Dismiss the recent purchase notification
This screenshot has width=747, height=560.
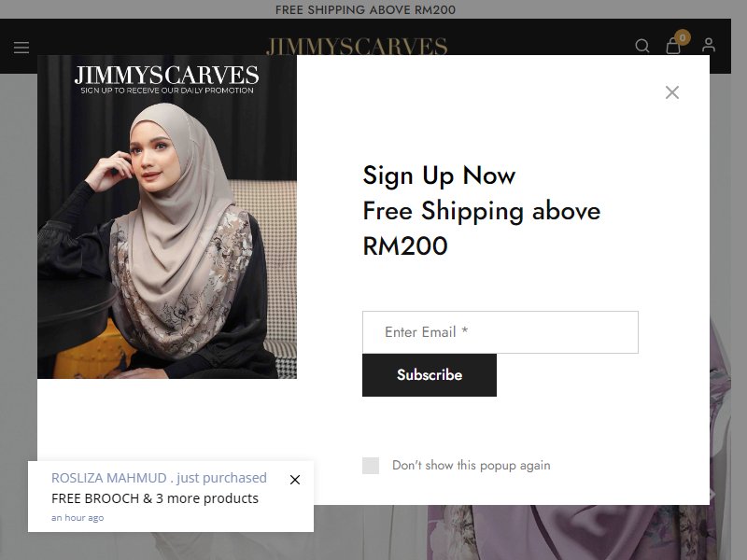click(295, 480)
